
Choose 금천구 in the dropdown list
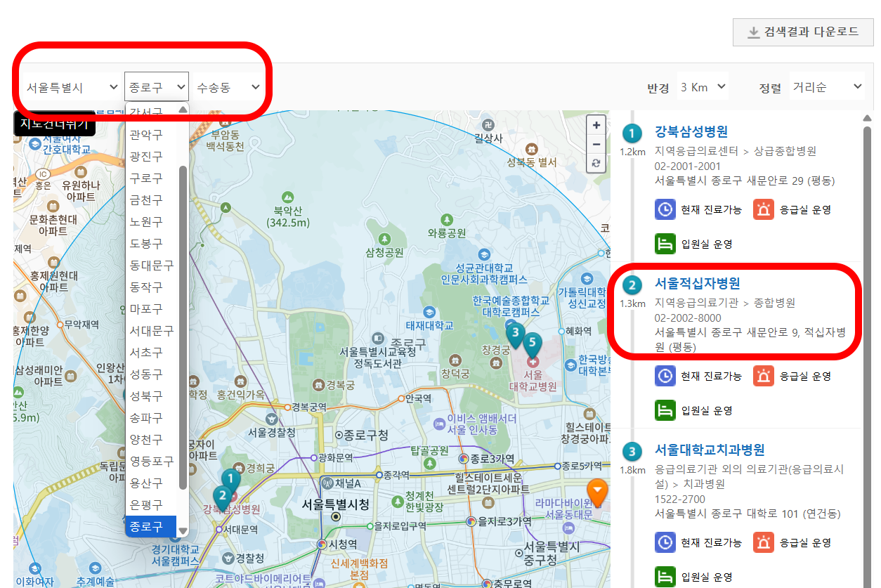click(146, 200)
